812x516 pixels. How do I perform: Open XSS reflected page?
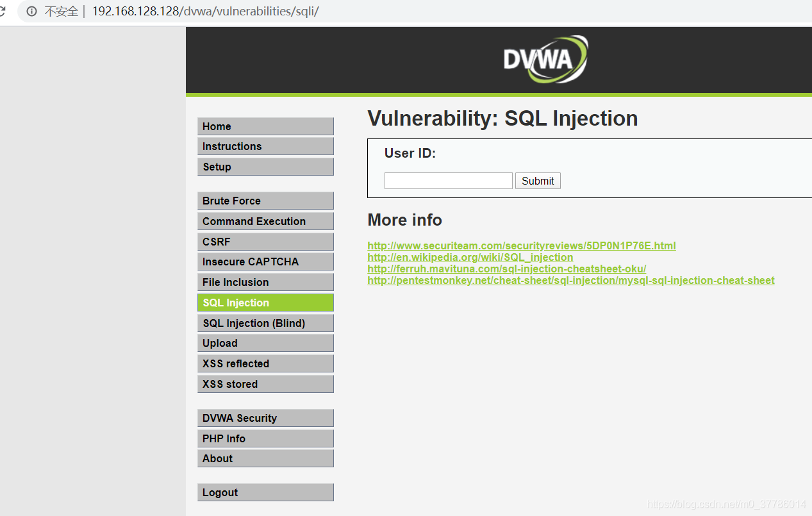[265, 363]
